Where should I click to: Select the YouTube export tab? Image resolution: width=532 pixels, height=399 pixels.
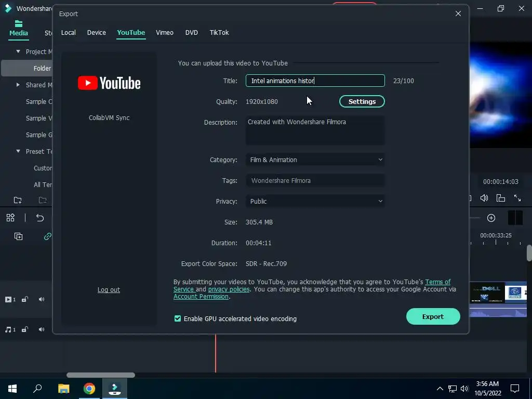pos(131,33)
